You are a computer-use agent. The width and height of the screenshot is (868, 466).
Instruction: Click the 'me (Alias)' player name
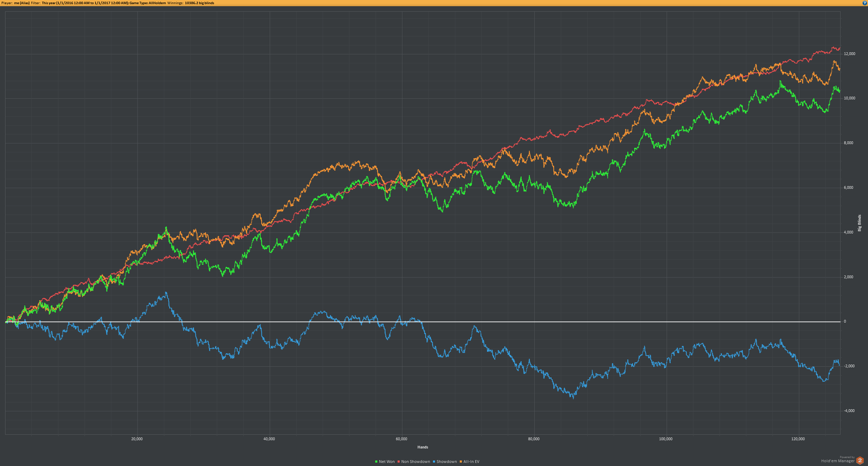point(22,3)
